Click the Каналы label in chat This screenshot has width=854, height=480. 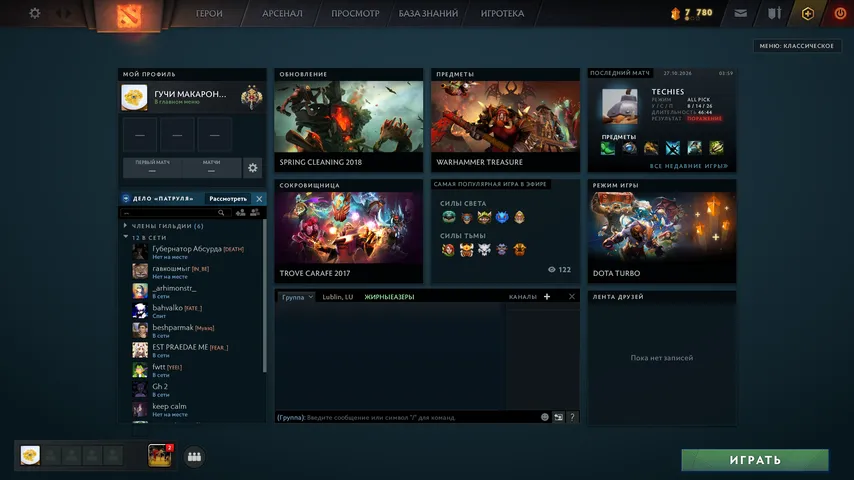tap(522, 297)
